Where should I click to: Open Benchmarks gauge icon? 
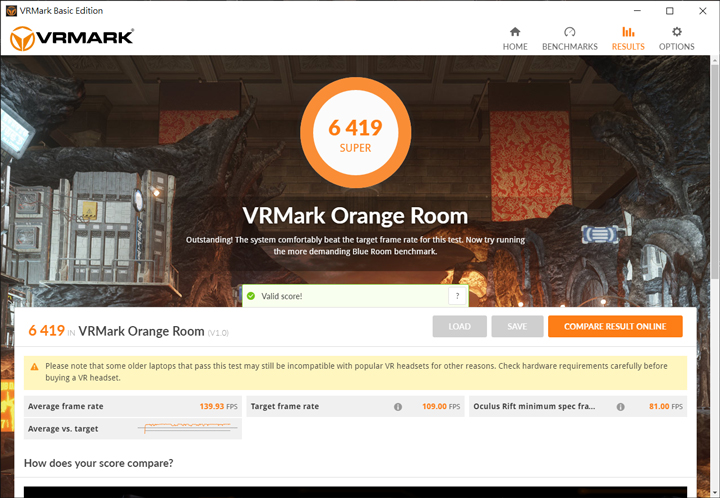(569, 32)
